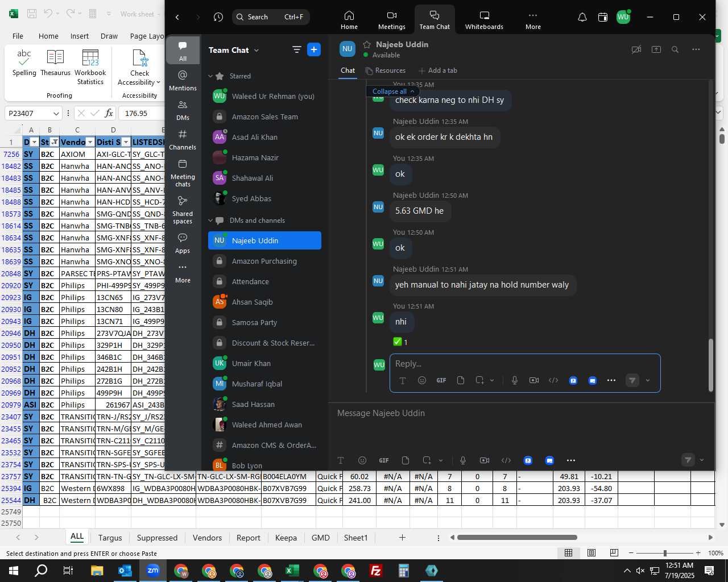Open the Hazama Nazir chat
Screen dimensions: 728x582
[x=264, y=157]
